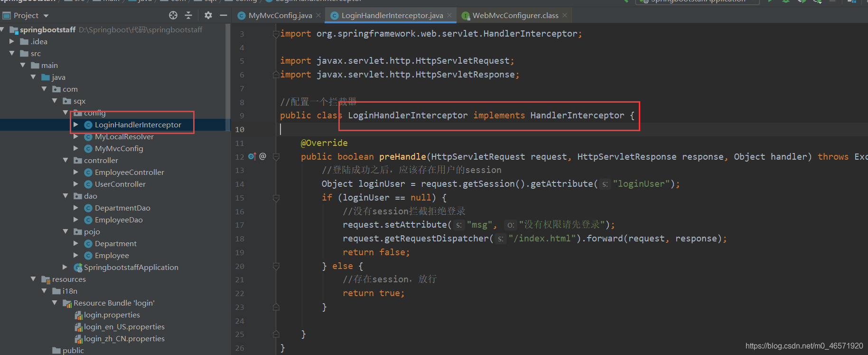Viewport: 868px width, 355px height.
Task: Collapse the pojo package arrow
Action: 65,232
